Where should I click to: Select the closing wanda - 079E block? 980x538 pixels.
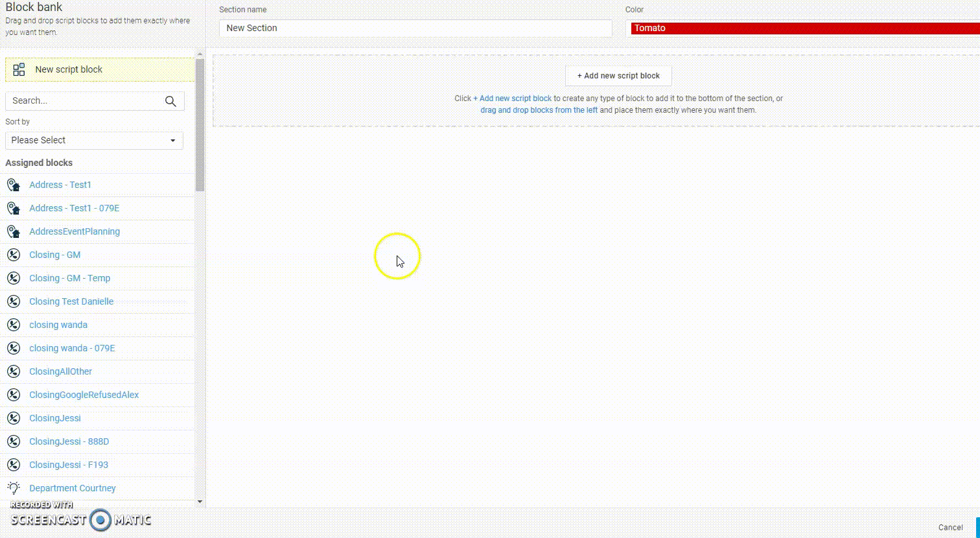72,348
